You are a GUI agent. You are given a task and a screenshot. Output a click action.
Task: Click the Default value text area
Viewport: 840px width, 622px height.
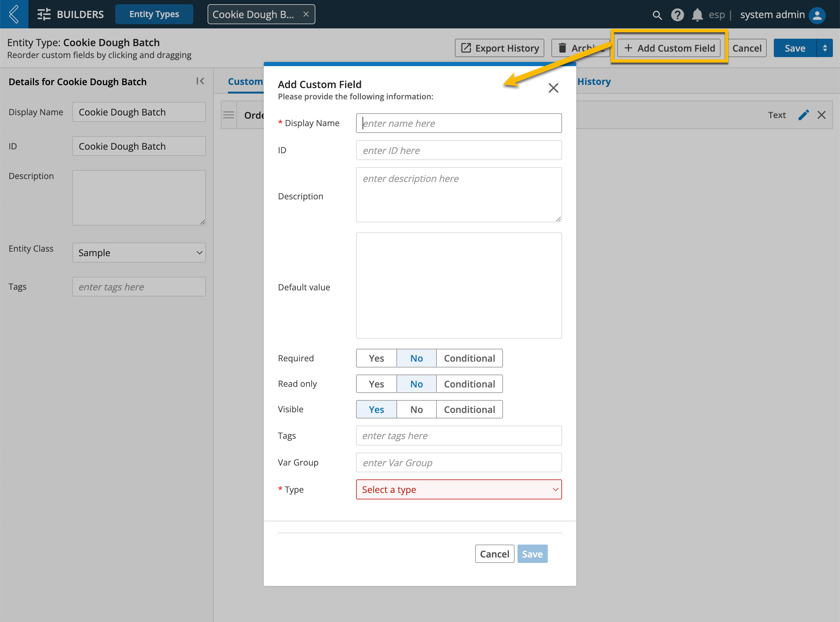coord(459,286)
